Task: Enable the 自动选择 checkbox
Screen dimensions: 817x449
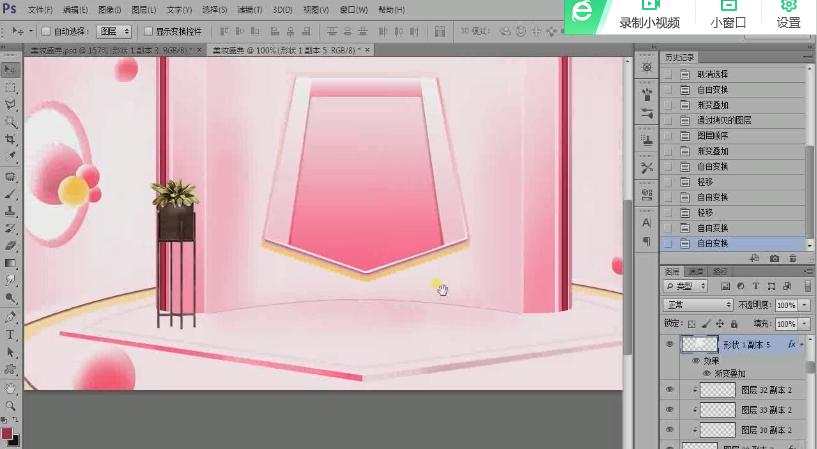Action: pyautogui.click(x=46, y=31)
